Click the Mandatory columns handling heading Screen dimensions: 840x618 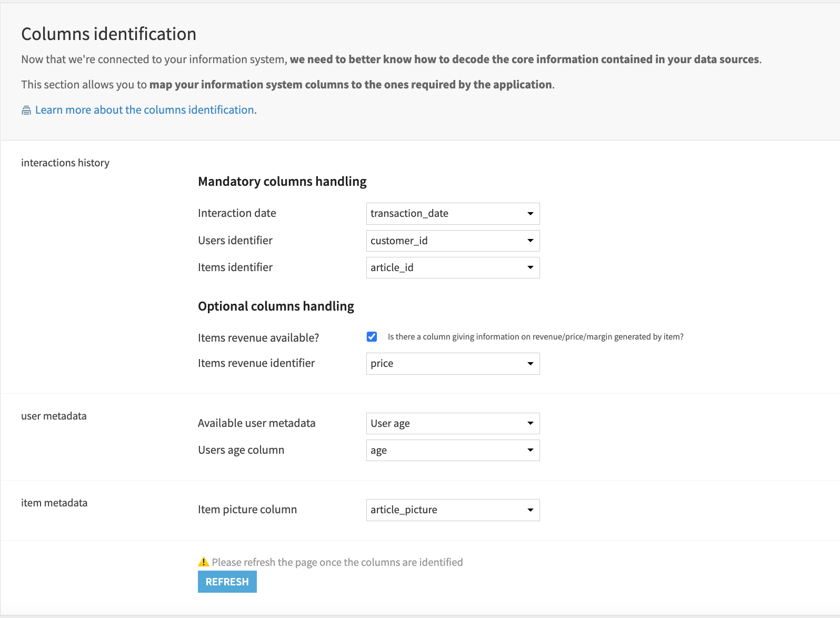[282, 182]
